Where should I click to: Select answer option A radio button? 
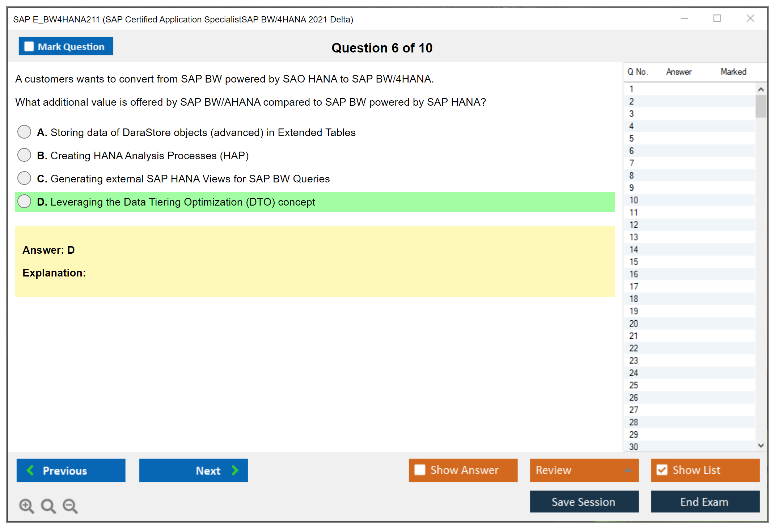click(x=24, y=132)
